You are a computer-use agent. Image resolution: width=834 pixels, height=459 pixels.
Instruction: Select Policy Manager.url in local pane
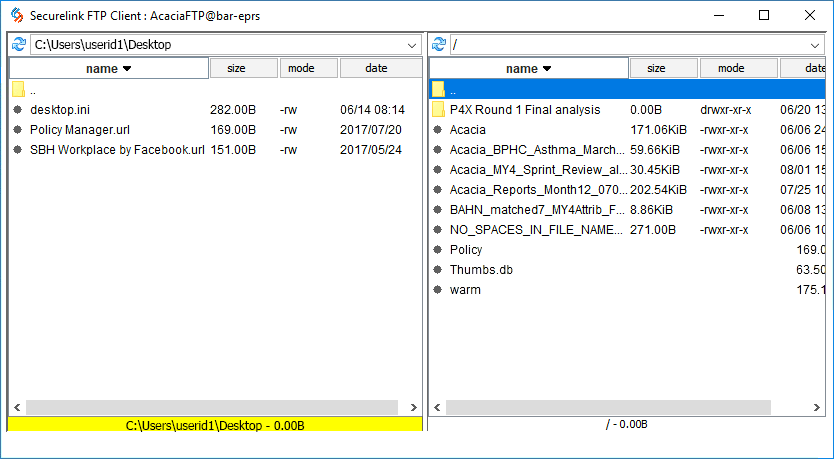coord(80,130)
